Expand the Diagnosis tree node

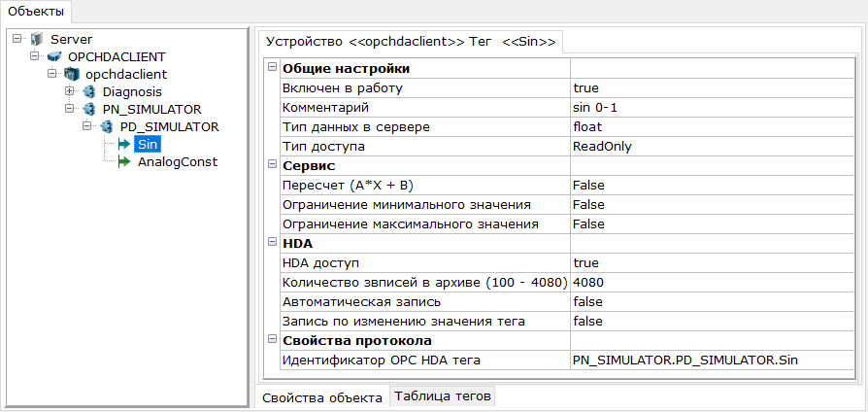click(x=70, y=91)
